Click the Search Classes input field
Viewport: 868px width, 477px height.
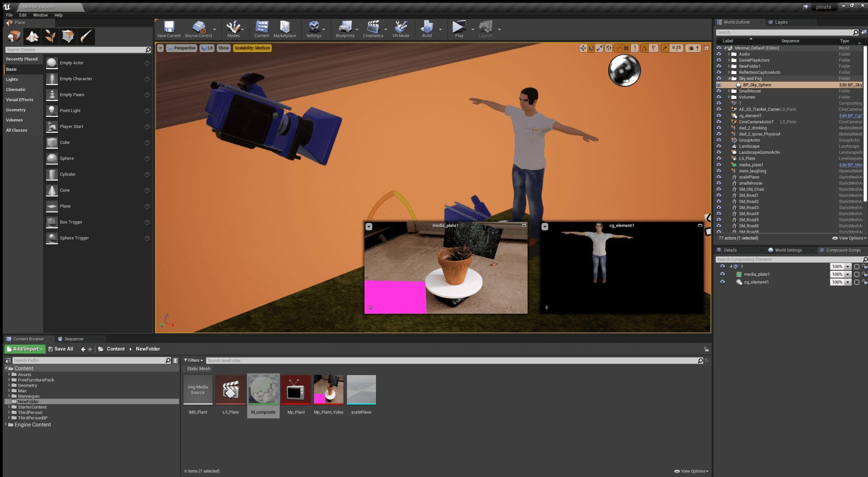click(x=78, y=50)
